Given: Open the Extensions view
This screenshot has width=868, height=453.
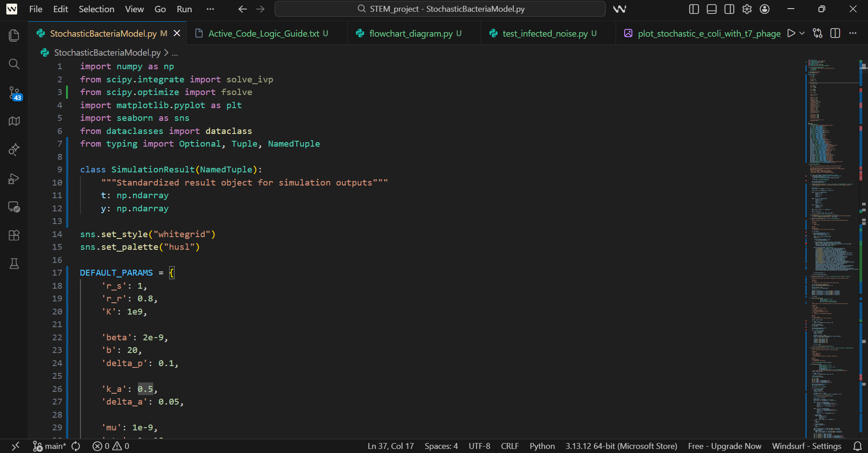Looking at the screenshot, I should [14, 235].
